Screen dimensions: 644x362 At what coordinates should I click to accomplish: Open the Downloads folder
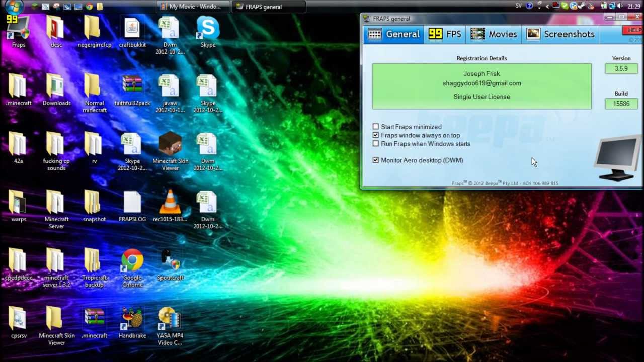tap(56, 89)
